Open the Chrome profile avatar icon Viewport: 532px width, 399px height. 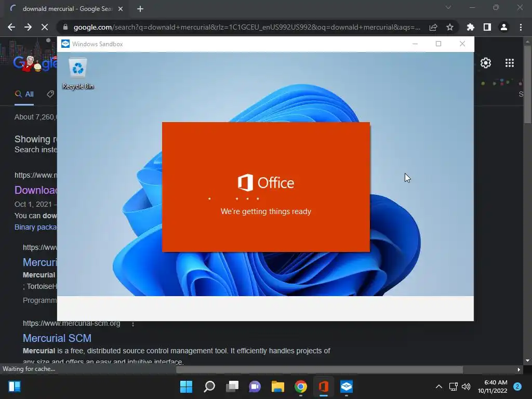click(x=504, y=27)
